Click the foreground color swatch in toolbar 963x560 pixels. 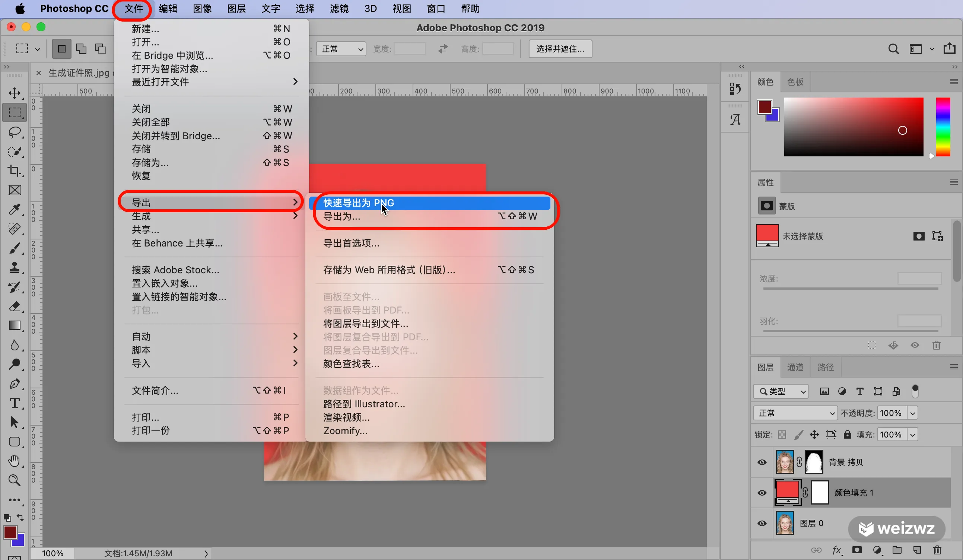pos(10,532)
